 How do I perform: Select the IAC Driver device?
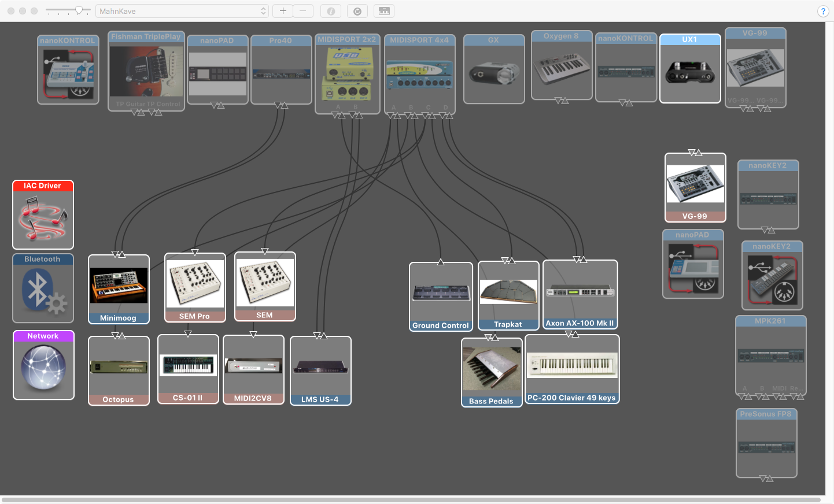coord(43,214)
